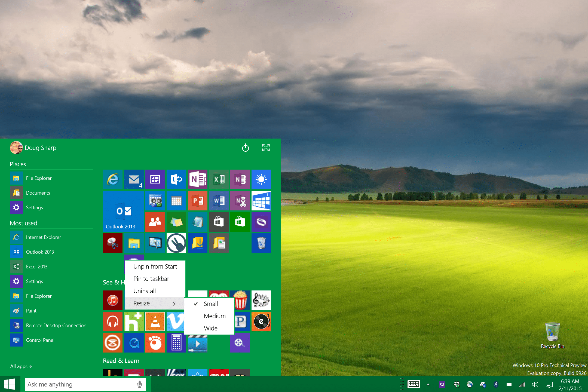This screenshot has width=588, height=392.
Task: Open Internet Explorer in Most used
Action: click(51, 237)
